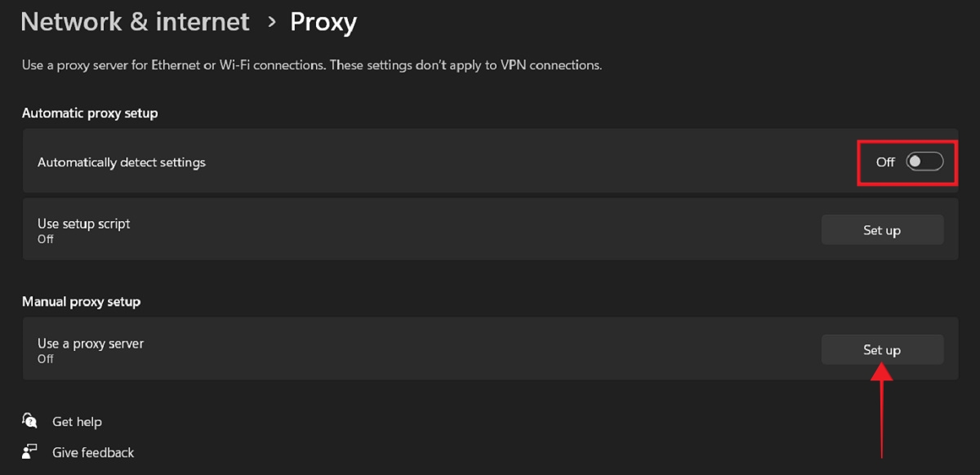Viewport: 980px width, 475px height.
Task: Click the Manual proxy setup section header
Action: click(x=81, y=301)
